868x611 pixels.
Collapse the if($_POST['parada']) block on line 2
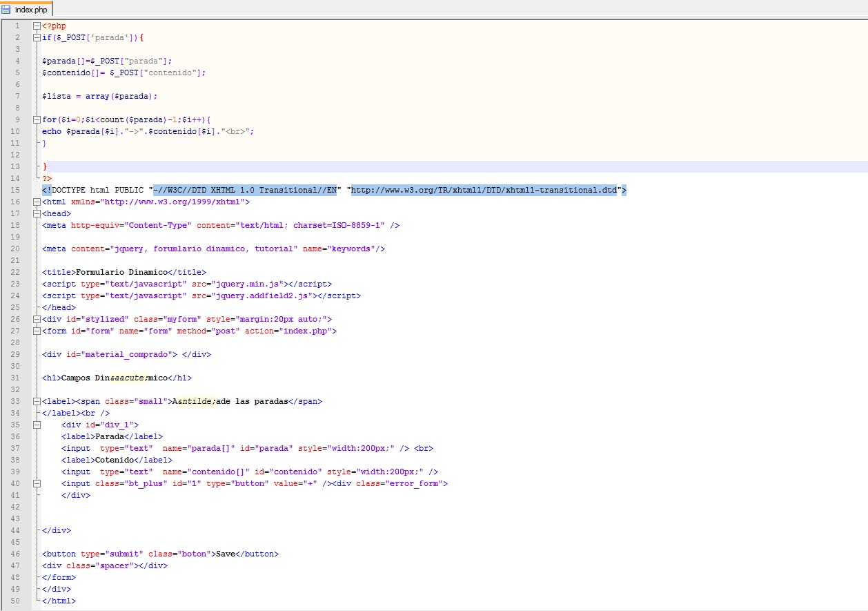tap(37, 37)
